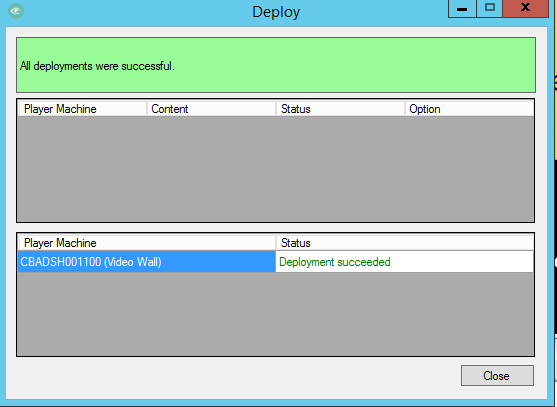The height and width of the screenshot is (407, 557).
Task: Click the Content column header
Action: click(211, 109)
